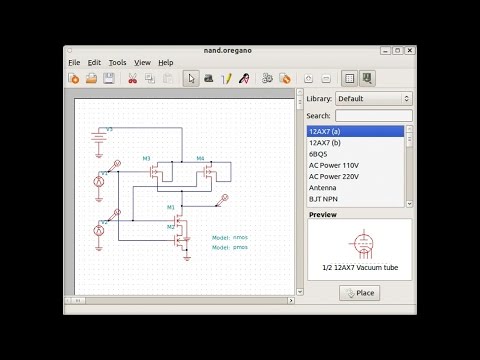Select the V3 battery source symbol
480x360 pixels.
99,137
